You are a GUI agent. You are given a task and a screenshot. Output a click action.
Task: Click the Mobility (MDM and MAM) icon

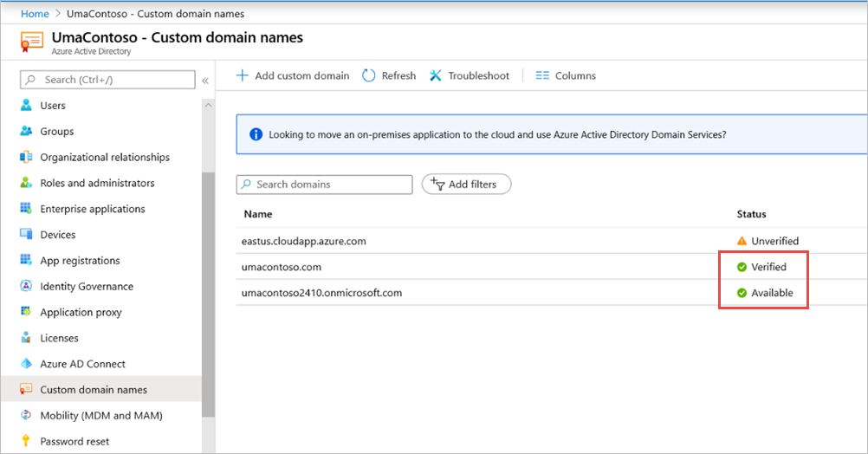(26, 415)
